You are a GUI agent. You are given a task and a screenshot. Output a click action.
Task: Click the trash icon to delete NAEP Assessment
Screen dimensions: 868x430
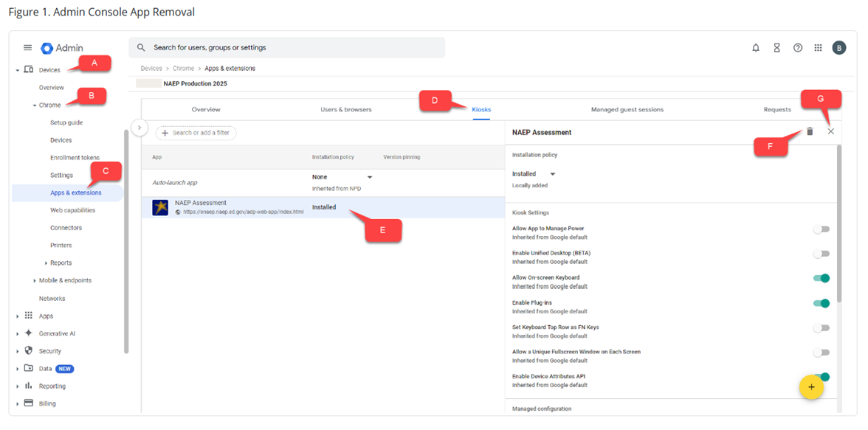tap(810, 131)
